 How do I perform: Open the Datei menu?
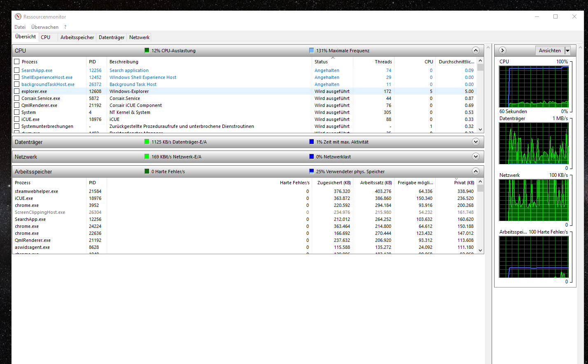click(20, 27)
